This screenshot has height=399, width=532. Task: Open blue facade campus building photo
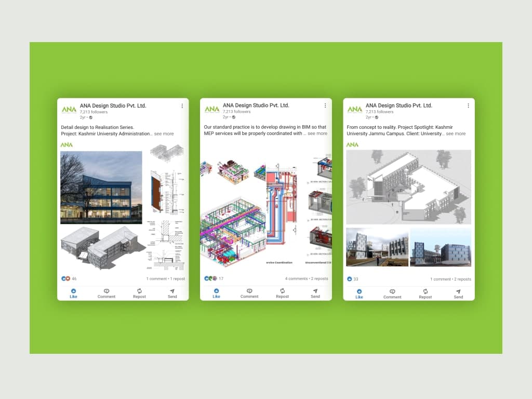click(441, 247)
